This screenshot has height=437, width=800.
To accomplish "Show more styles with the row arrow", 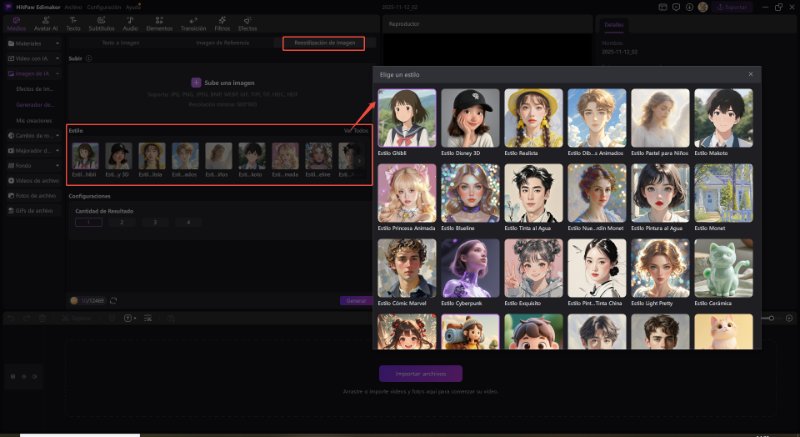I will 359,161.
